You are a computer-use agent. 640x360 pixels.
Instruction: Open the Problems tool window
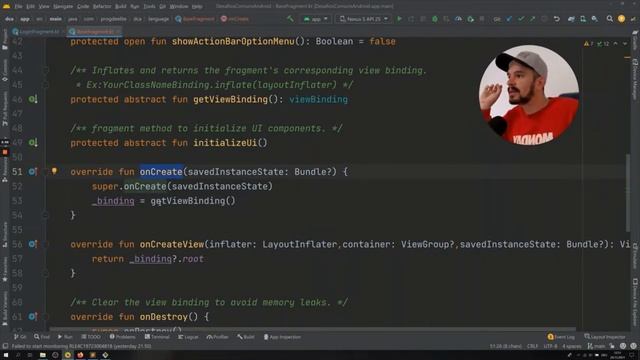[x=122, y=337]
